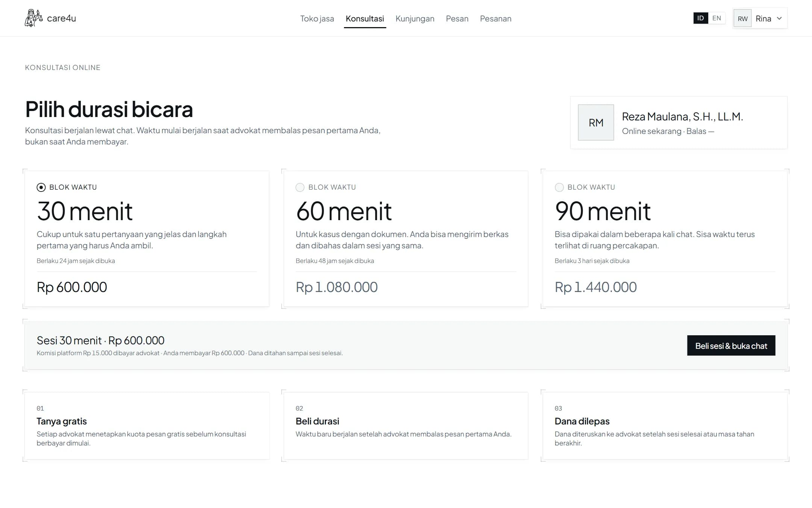Open the Toko jasa menu item

[317, 18]
